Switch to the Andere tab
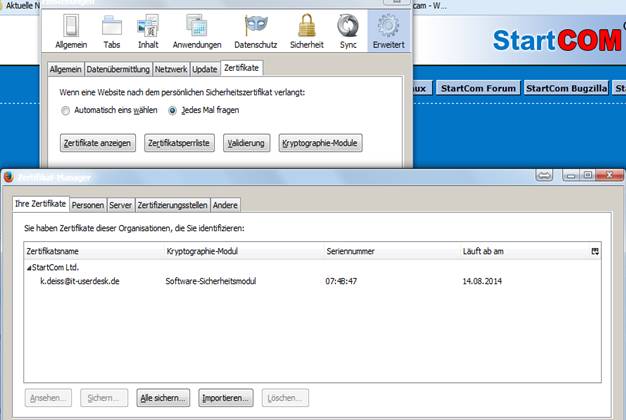Viewport: 626px width, 420px height. pos(225,205)
